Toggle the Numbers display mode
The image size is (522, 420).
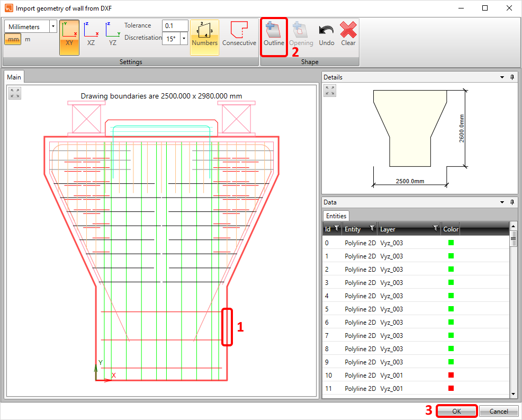point(204,35)
